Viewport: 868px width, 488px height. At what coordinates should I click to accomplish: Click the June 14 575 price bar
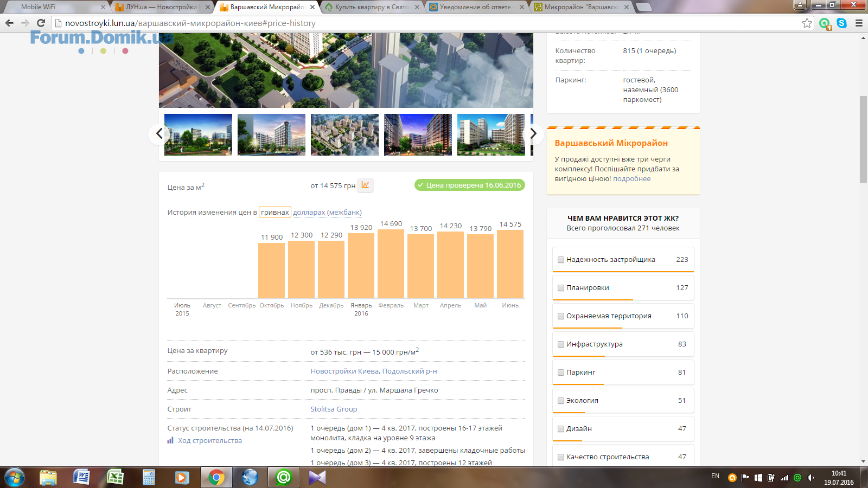[x=510, y=264]
